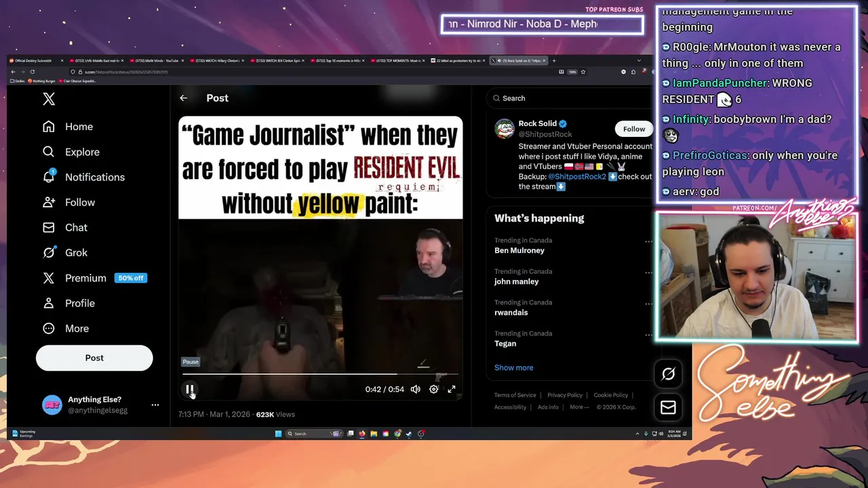Click the post timestamp 7:13 PM Mar 1, 2026

pyautogui.click(x=214, y=414)
